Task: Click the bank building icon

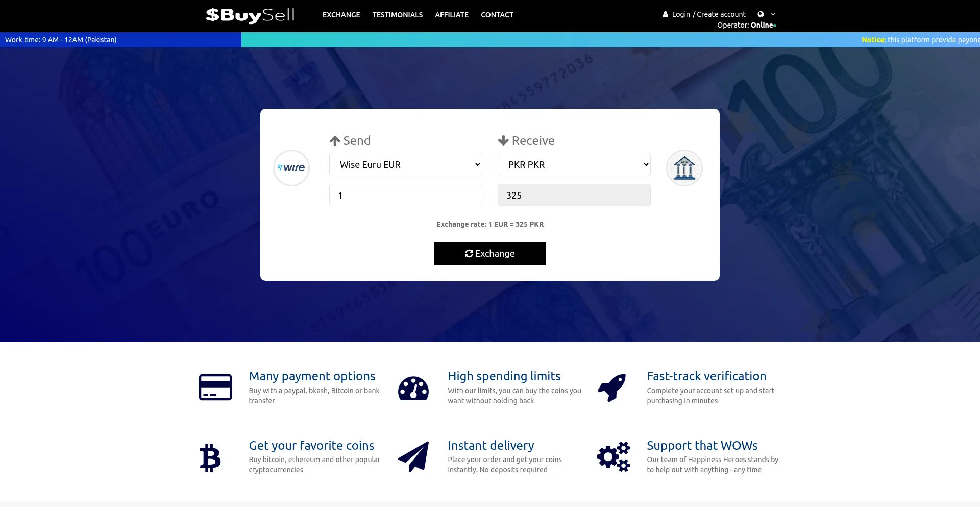Action: click(684, 168)
